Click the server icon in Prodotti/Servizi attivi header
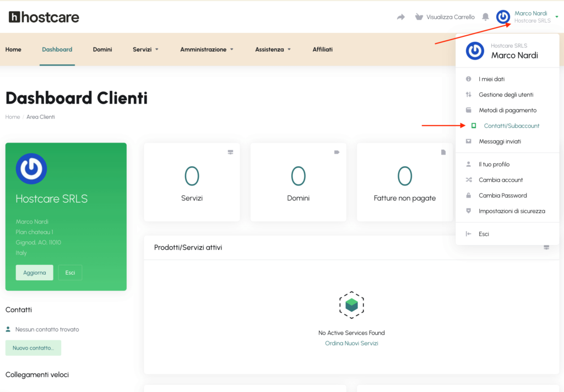Screen dimensions: 564x392 pos(546,247)
